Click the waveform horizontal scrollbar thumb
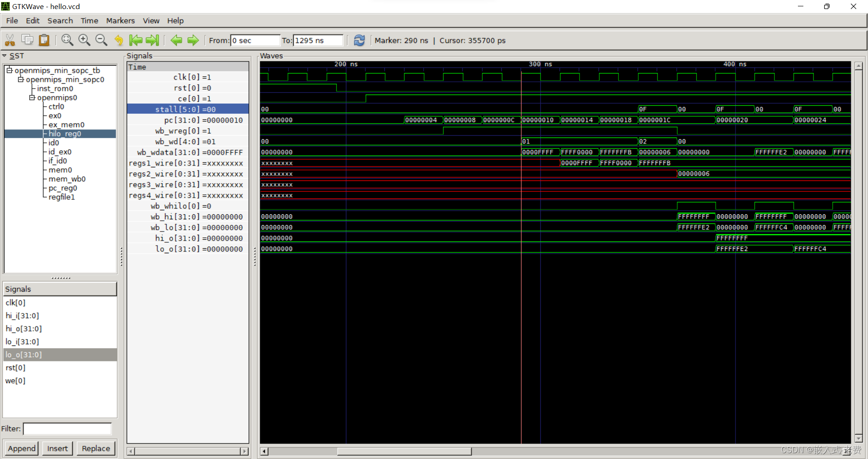The height and width of the screenshot is (459, 868). 404,451
